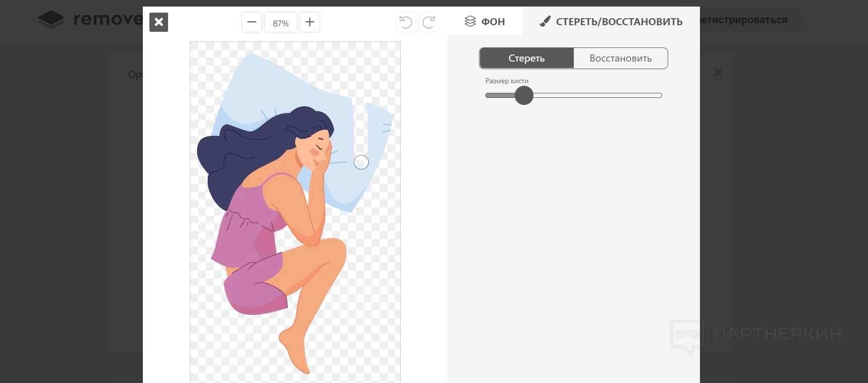The width and height of the screenshot is (868, 383).
Task: Open the ФОН background tab
Action: pos(485,21)
